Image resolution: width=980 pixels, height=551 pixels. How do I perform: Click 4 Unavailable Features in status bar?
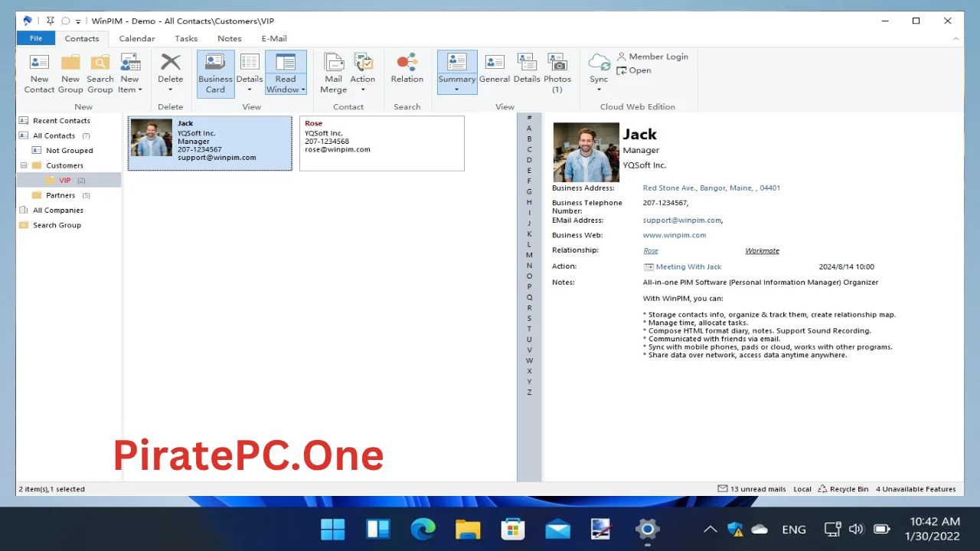coord(916,489)
